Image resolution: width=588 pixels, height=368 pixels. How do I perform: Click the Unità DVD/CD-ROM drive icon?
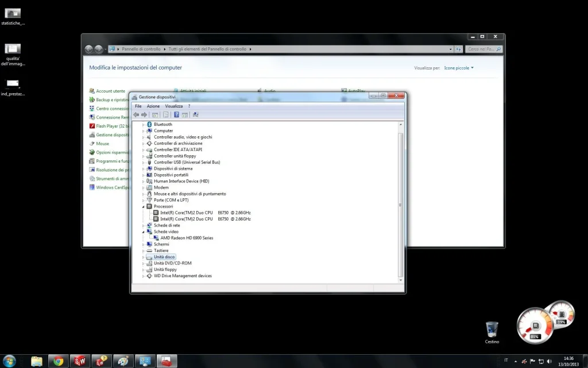149,263
